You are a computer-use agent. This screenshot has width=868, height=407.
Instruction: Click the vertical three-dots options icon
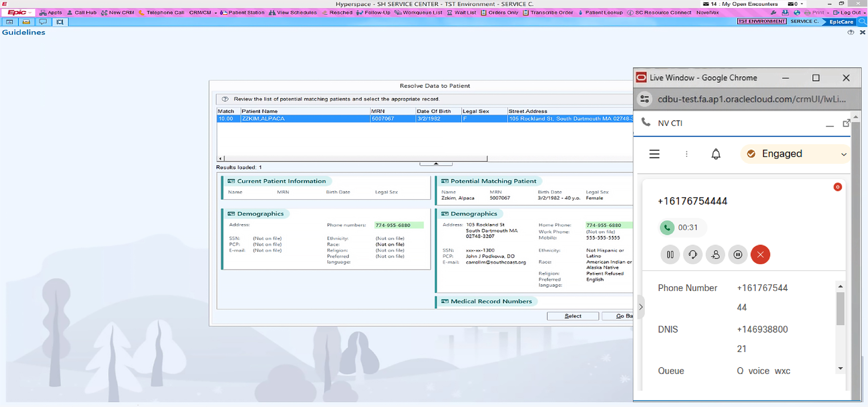[x=687, y=154]
